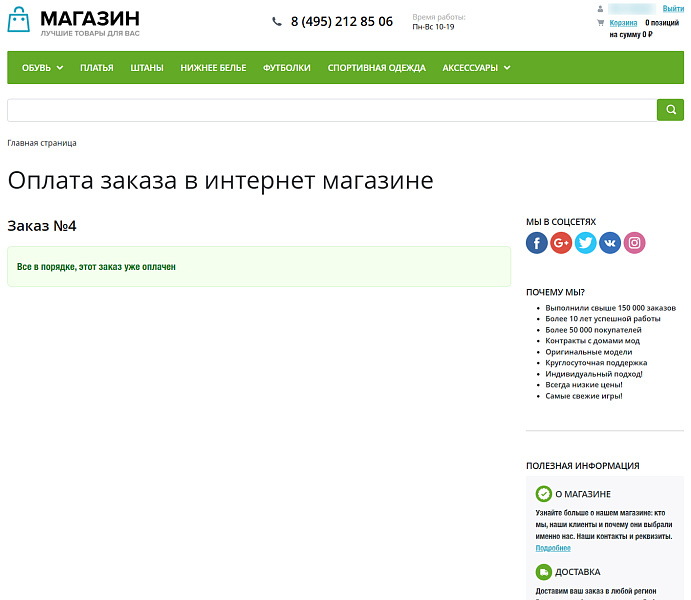The height and width of the screenshot is (600, 691).
Task: Click the phone icon near the number
Action: 277,21
